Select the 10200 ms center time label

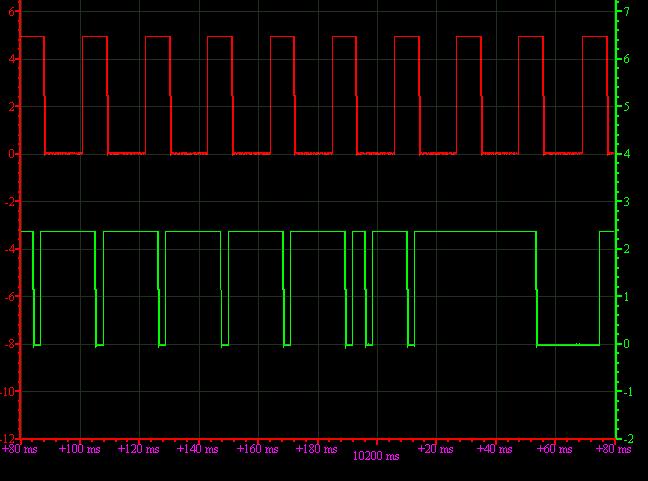click(376, 457)
